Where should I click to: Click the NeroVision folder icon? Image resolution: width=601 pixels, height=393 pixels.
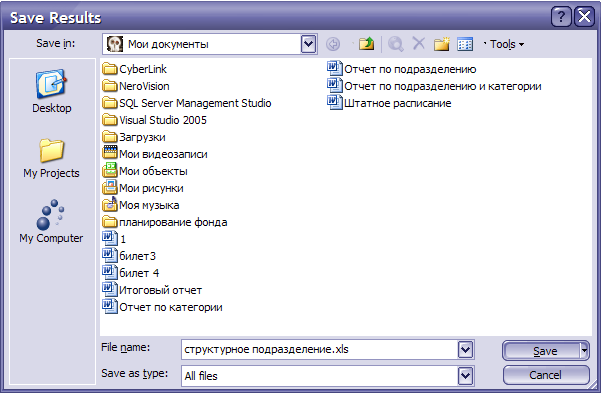110,86
